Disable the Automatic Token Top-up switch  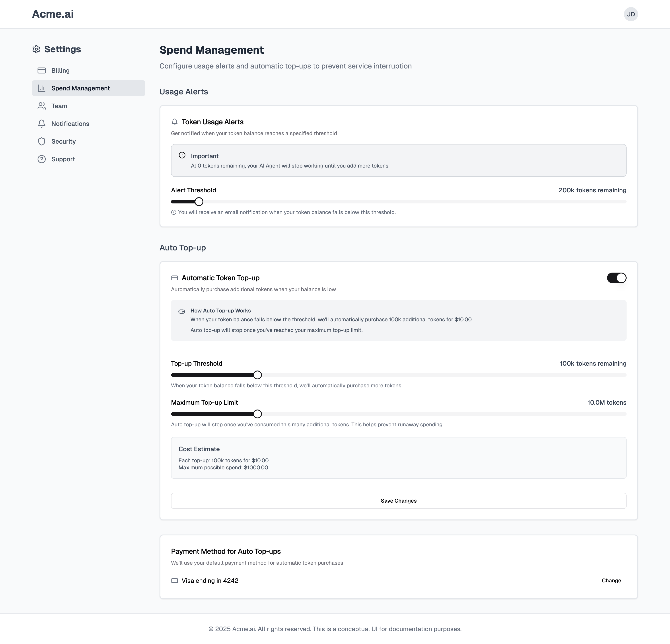(x=616, y=278)
